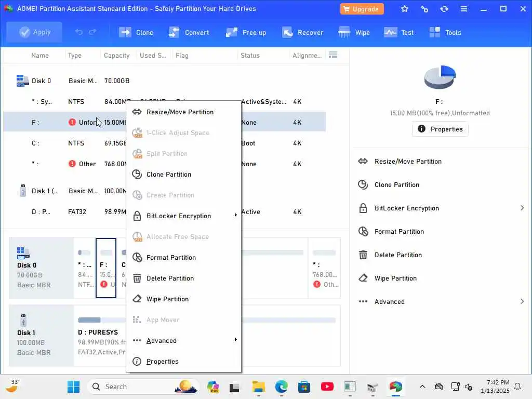The height and width of the screenshot is (399, 532).
Task: Click the format partition icon in right panel
Action: [x=363, y=231]
